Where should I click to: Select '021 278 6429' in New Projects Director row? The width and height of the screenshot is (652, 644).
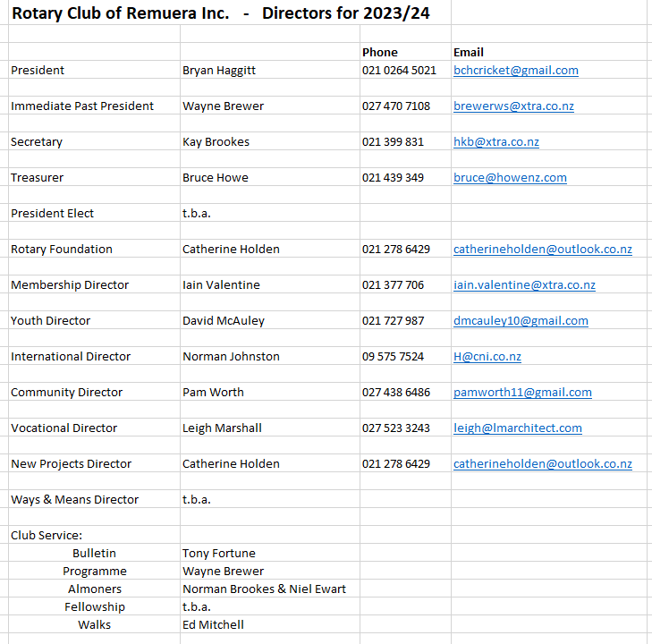[405, 463]
